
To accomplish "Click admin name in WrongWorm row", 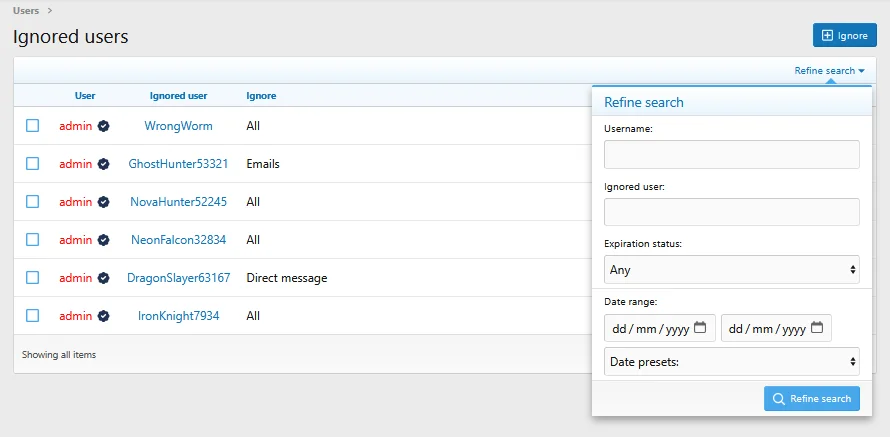I will pos(75,126).
